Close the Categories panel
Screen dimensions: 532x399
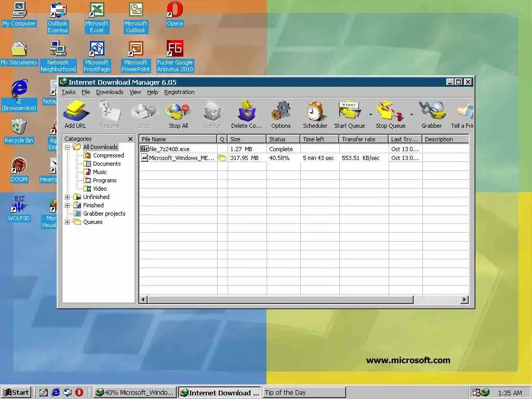coord(130,139)
